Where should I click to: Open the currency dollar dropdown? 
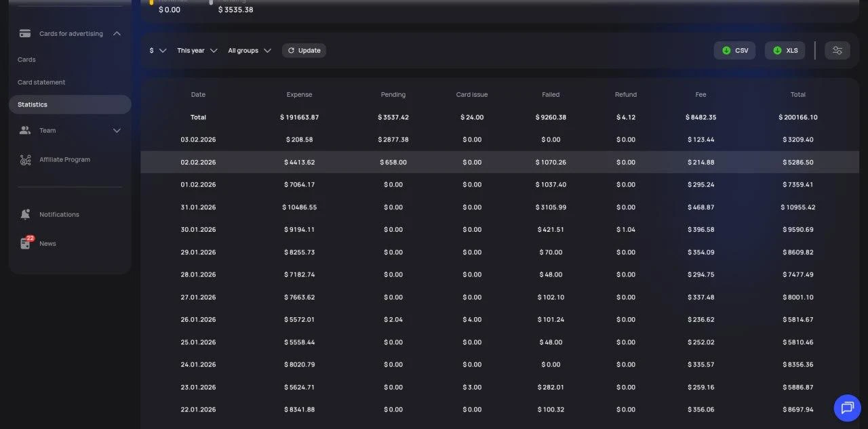[158, 50]
